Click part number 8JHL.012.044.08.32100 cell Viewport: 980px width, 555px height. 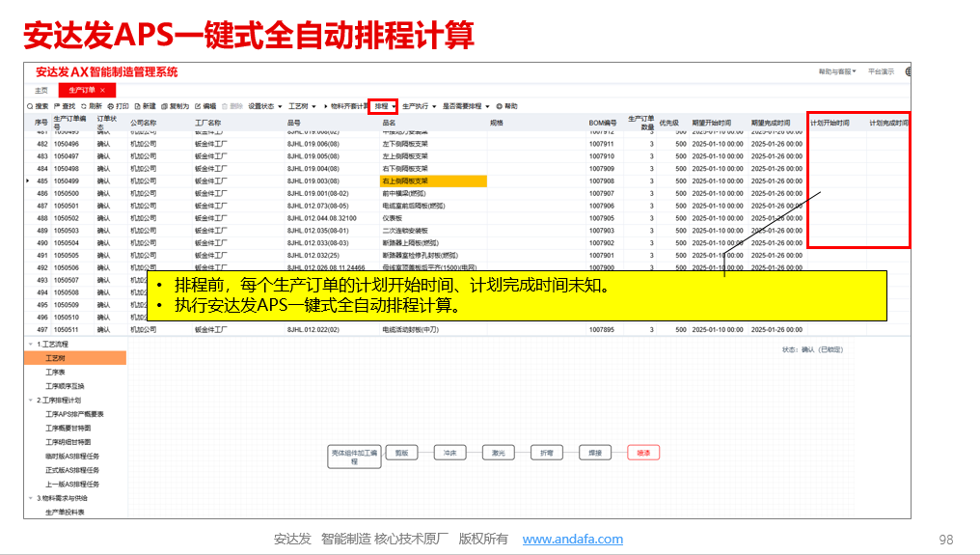322,218
